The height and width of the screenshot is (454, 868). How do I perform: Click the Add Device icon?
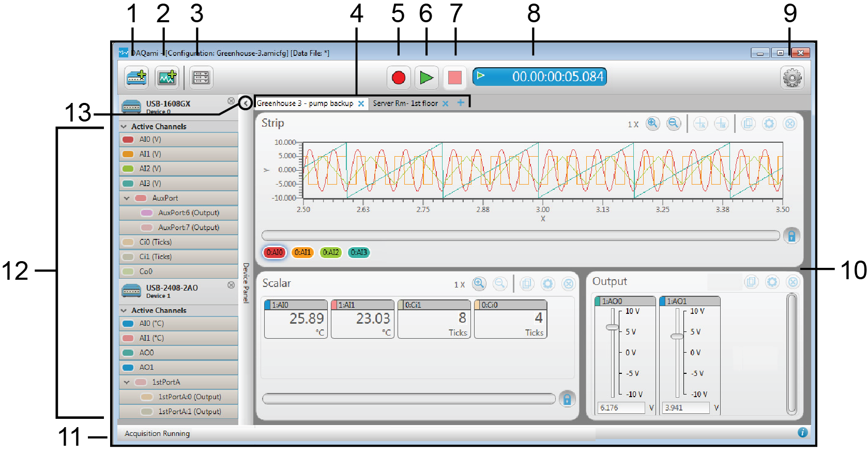click(136, 78)
